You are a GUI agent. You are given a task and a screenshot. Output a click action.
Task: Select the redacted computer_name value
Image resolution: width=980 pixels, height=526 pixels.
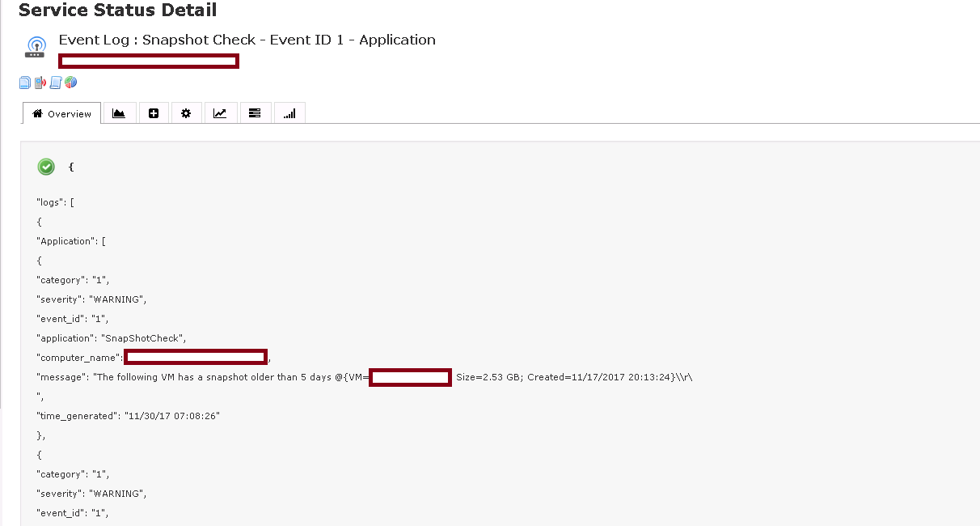(196, 356)
